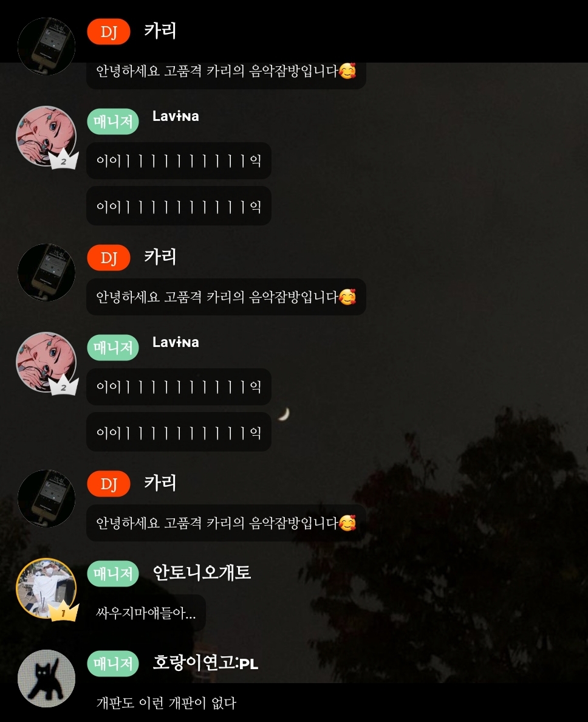This screenshot has width=588, height=722.
Task: Tap the 매니저 badge beside 호랑이연고:PL
Action: coord(113,664)
